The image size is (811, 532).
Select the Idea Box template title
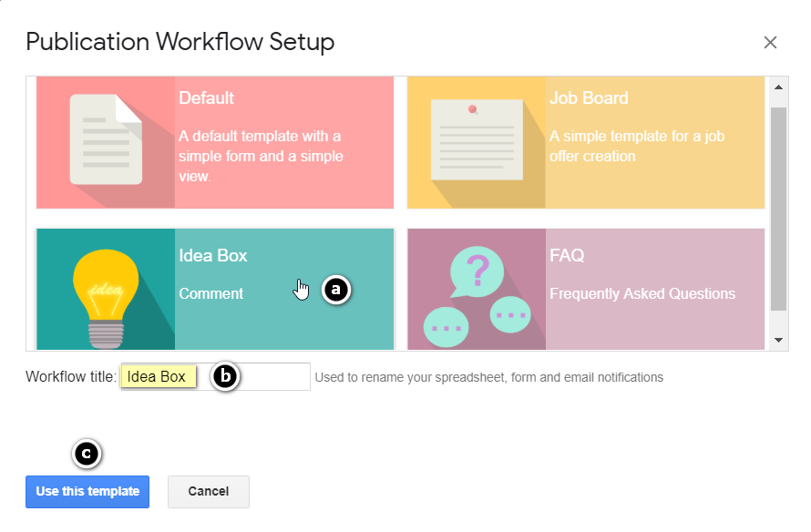click(x=212, y=256)
